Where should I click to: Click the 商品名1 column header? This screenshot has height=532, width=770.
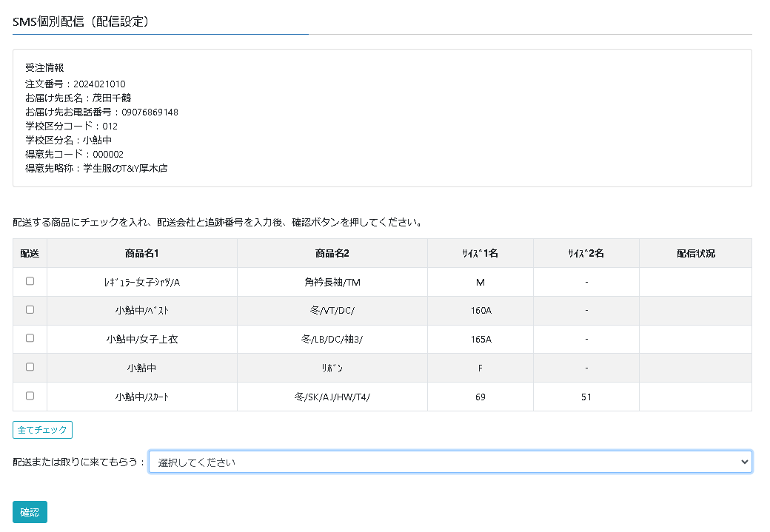pos(142,253)
